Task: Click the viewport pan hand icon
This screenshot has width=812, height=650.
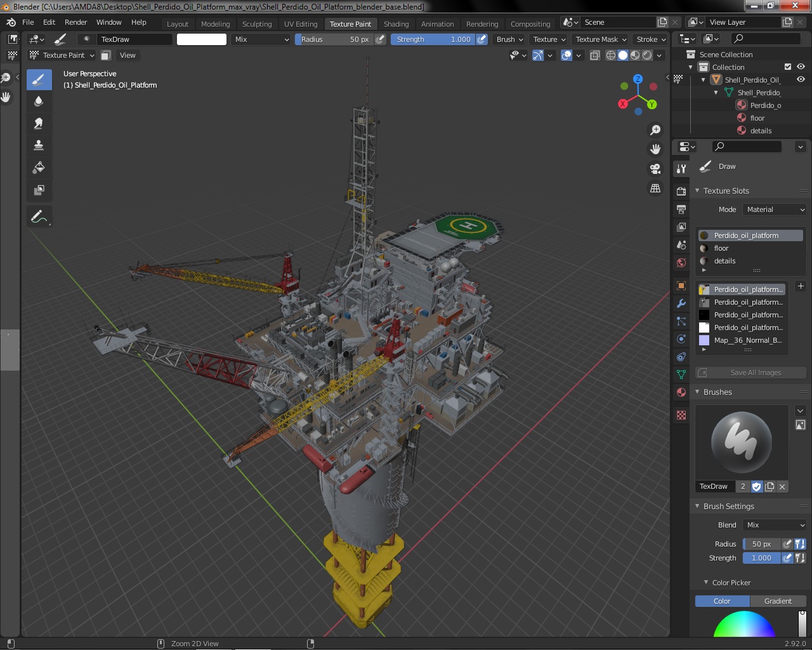Action: coord(655,149)
